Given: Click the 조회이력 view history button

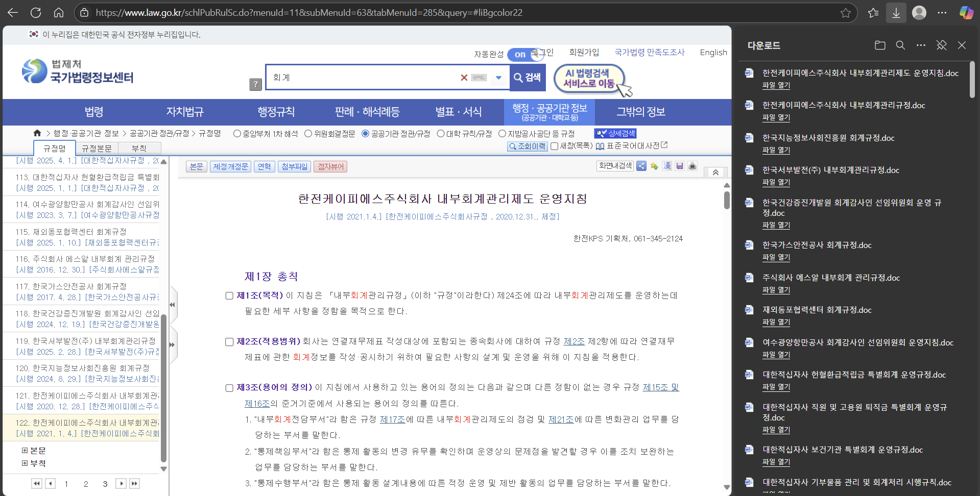Looking at the screenshot, I should (x=527, y=146).
